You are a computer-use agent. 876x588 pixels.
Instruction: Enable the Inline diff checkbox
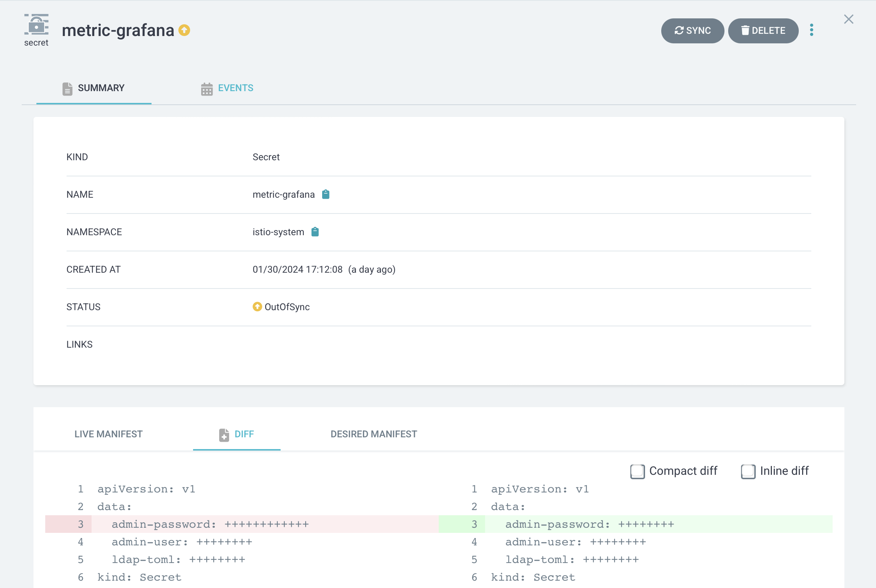748,472
